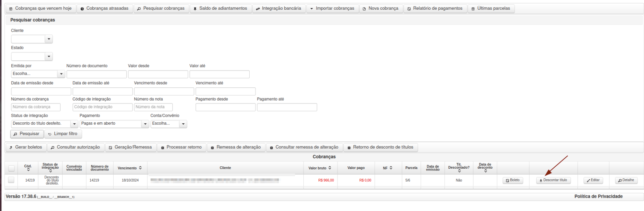View Detalhe of charge 14219
Image resolution: width=644 pixels, height=211 pixels.
tap(626, 180)
